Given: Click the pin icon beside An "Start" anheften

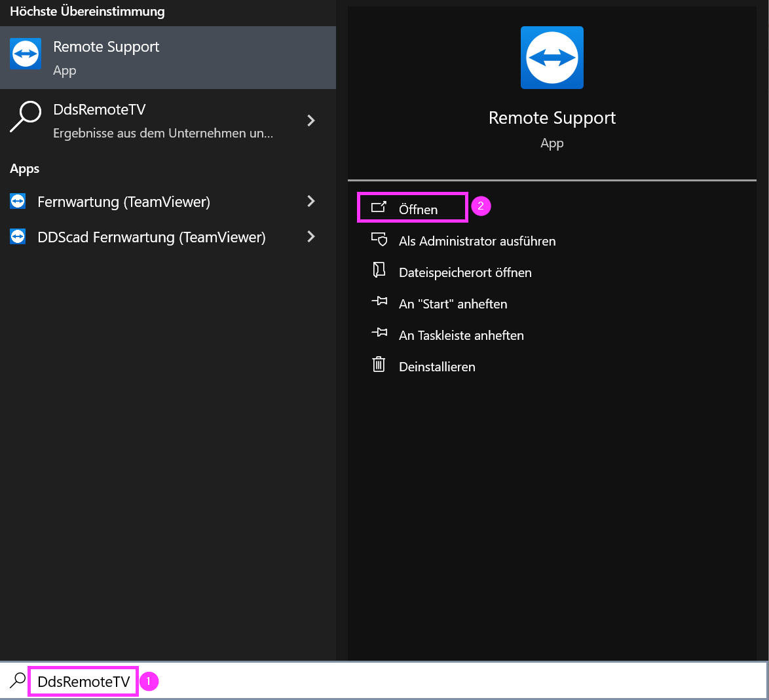Looking at the screenshot, I should point(379,301).
